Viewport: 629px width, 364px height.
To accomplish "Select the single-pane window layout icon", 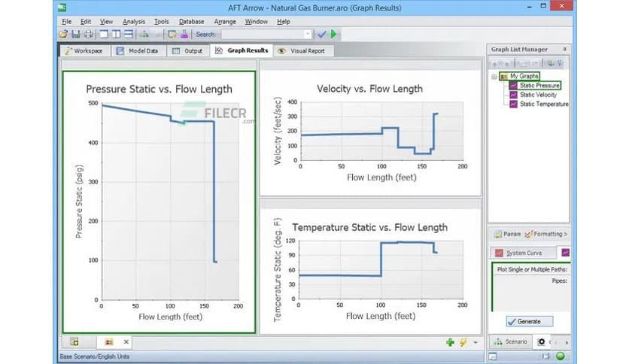I will point(104,35).
